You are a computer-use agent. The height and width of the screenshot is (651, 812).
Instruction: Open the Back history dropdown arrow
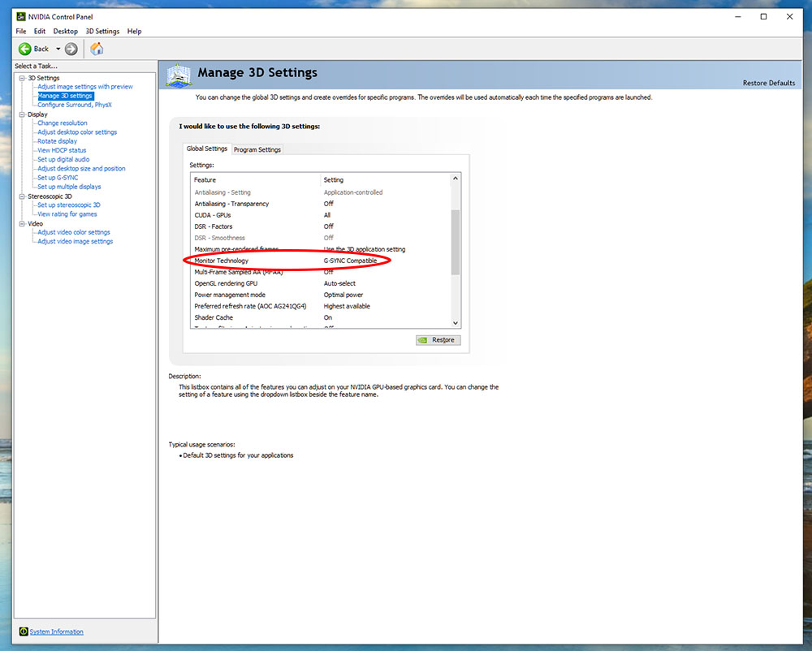point(58,50)
